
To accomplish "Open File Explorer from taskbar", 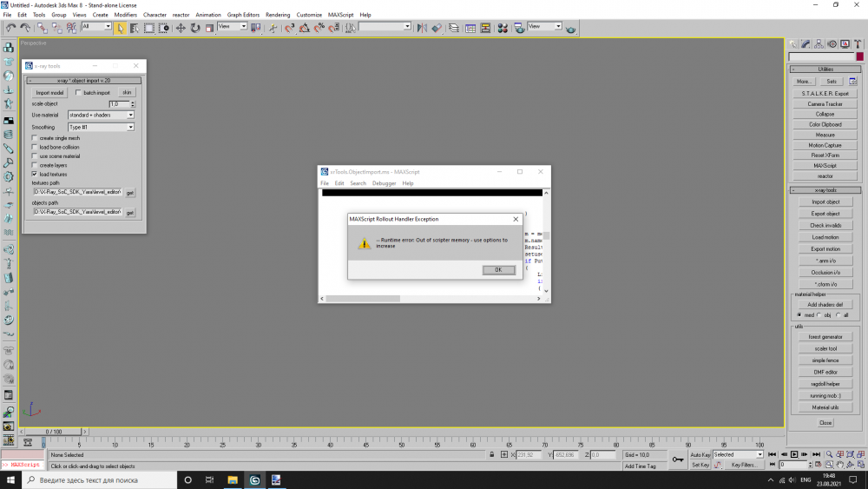I will point(233,479).
